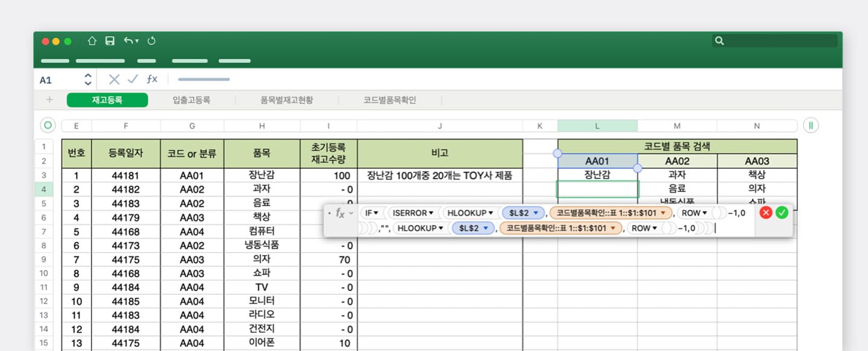The image size is (868, 351).
Task: Click the green checkmark accept button in formula editor
Action: coord(782,212)
